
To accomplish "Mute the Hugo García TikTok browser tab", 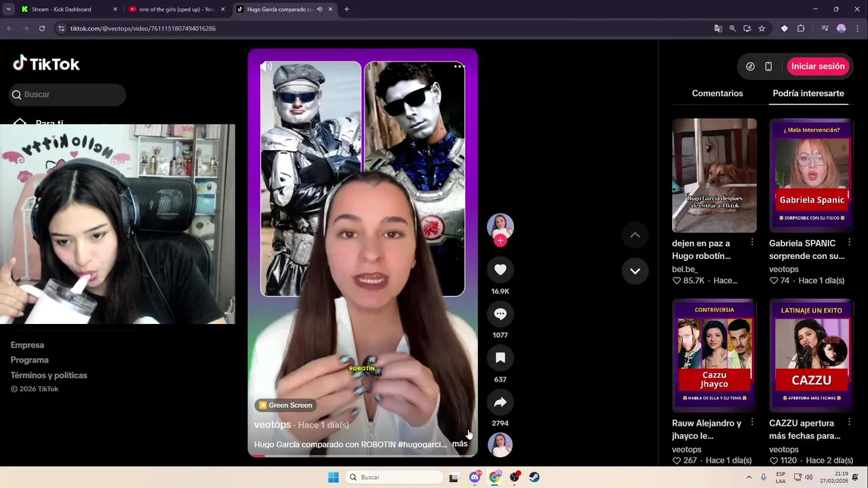I will click(x=319, y=9).
